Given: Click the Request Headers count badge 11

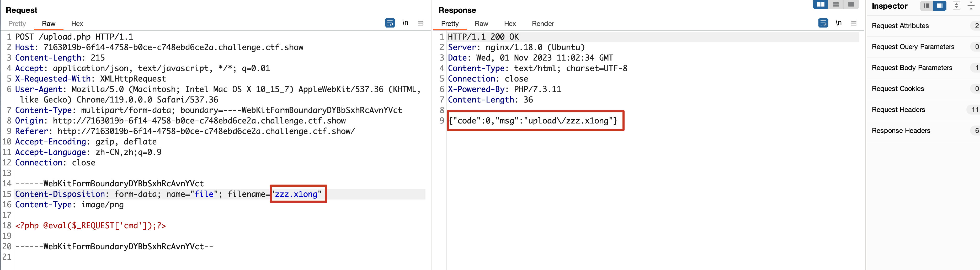Looking at the screenshot, I should coord(975,110).
